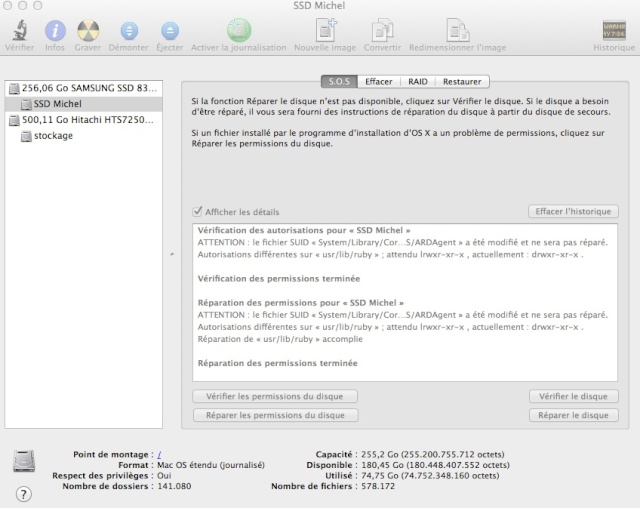The width and height of the screenshot is (640, 508).
Task: Click the Démonter toolbar icon
Action: point(129,31)
